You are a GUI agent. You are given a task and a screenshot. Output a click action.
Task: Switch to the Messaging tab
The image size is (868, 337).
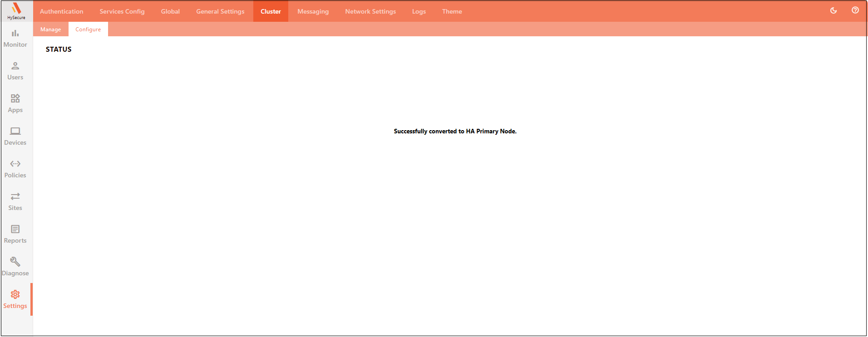(x=313, y=11)
